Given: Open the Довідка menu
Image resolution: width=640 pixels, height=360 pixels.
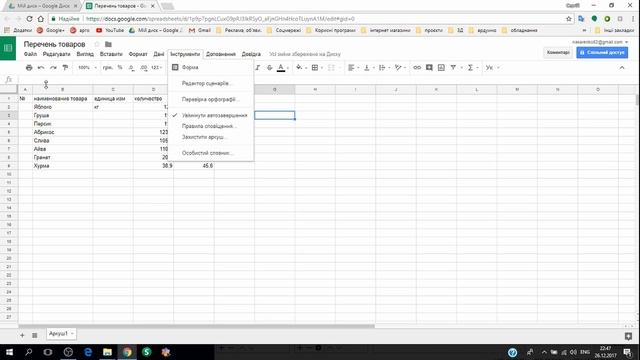Looking at the screenshot, I should [251, 54].
